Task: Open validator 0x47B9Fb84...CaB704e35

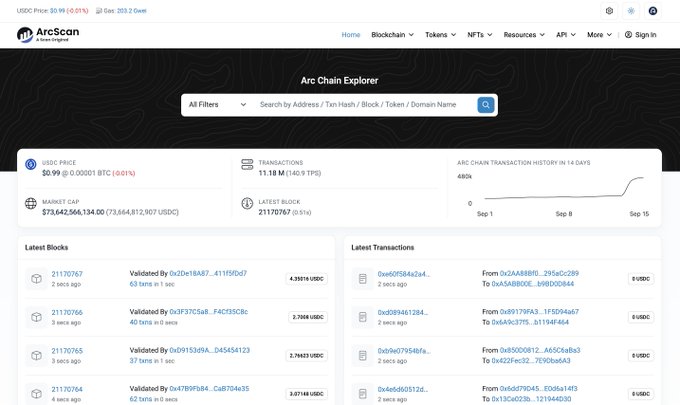Action: [209, 389]
